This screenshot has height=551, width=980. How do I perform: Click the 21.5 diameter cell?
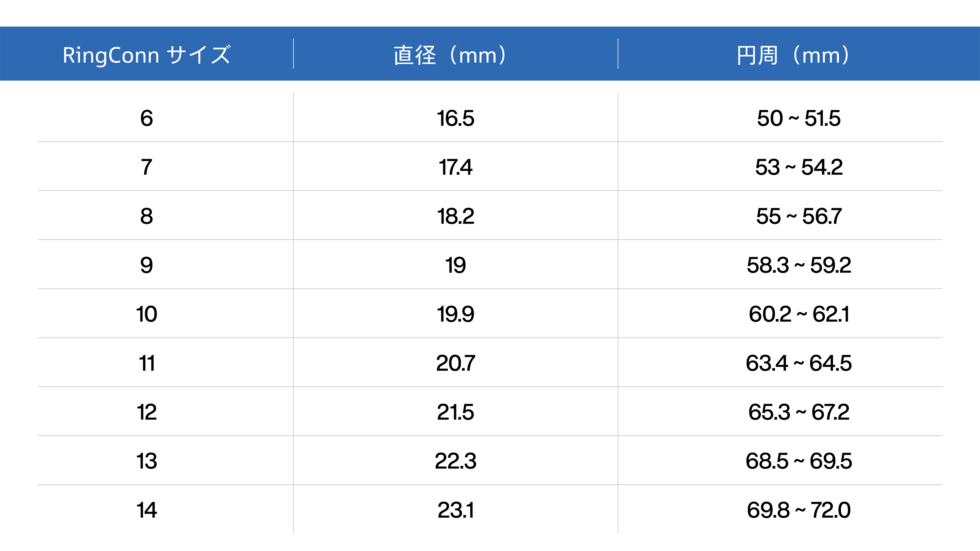coord(455,412)
